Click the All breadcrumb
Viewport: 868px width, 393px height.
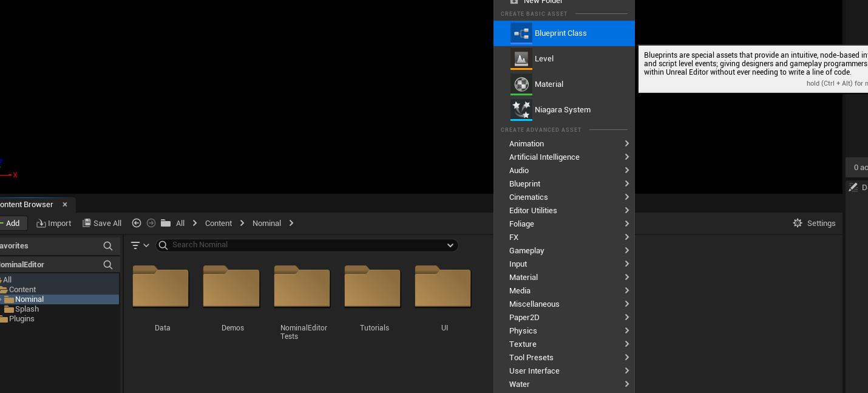[180, 224]
